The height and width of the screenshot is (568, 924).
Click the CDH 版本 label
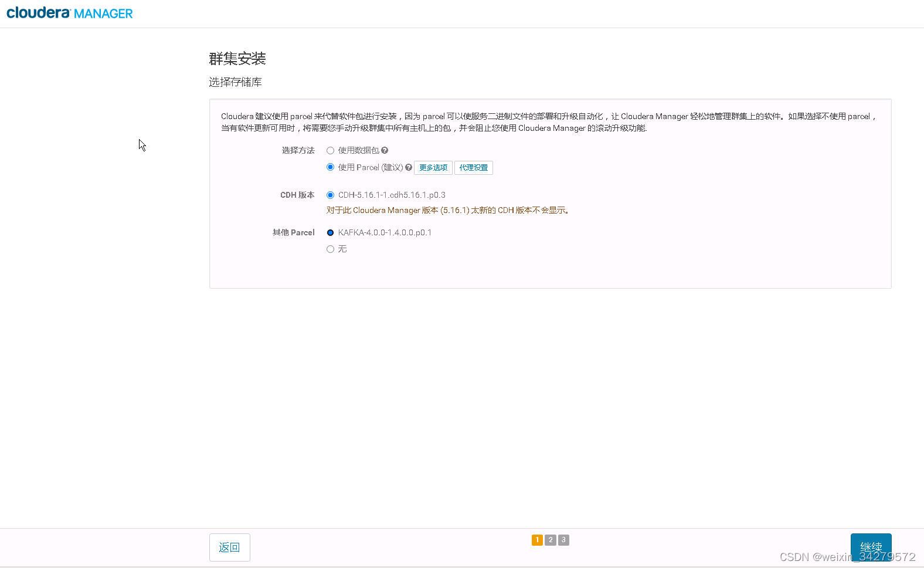tap(297, 195)
